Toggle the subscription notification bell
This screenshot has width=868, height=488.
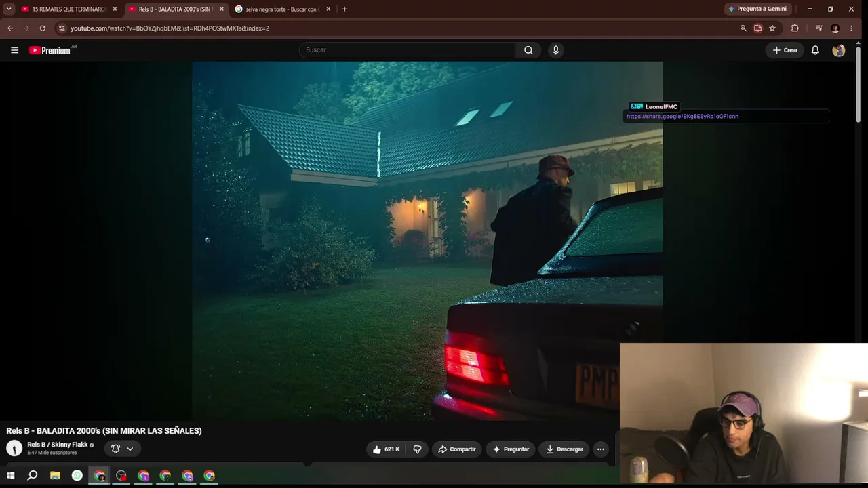point(115,449)
